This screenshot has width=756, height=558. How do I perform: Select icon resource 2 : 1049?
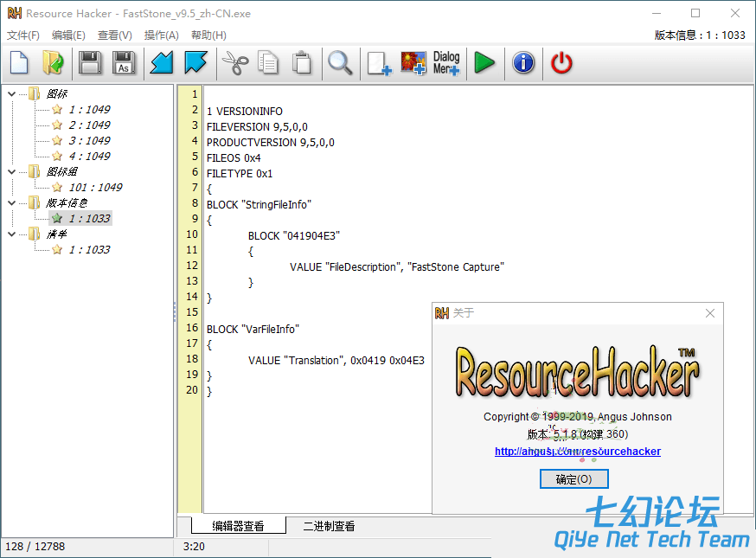point(89,125)
